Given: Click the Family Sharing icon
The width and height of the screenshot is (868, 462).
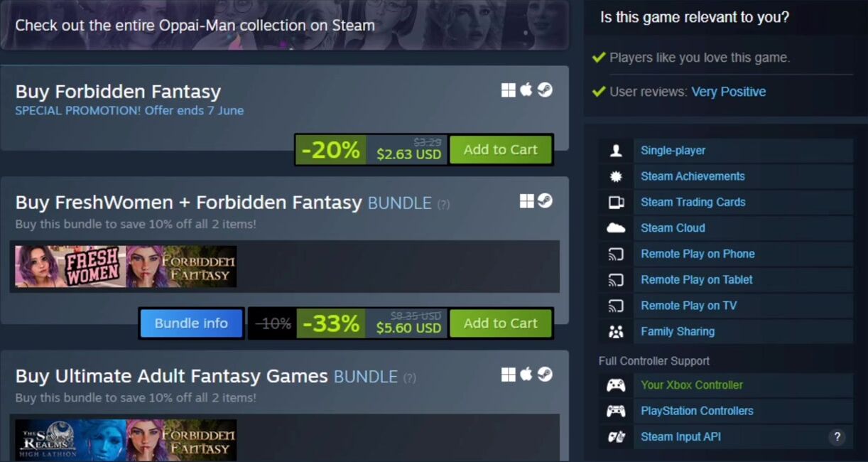Looking at the screenshot, I should [x=616, y=332].
